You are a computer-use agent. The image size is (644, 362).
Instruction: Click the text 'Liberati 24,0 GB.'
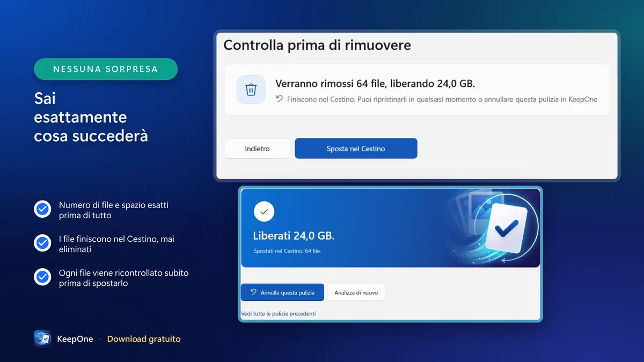pyautogui.click(x=294, y=236)
